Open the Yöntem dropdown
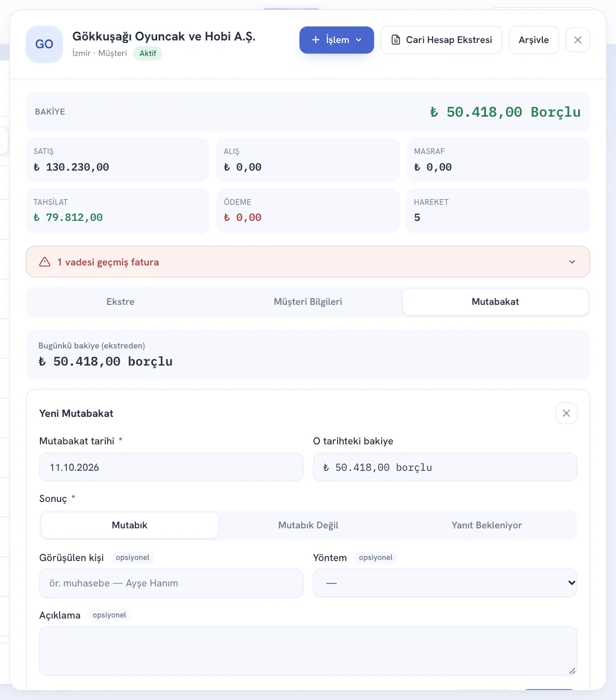The image size is (616, 700). click(x=445, y=583)
